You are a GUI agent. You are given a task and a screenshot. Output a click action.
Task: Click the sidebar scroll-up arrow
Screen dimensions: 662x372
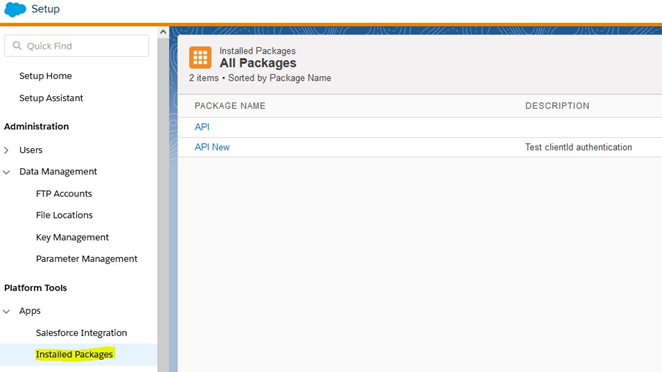(163, 32)
